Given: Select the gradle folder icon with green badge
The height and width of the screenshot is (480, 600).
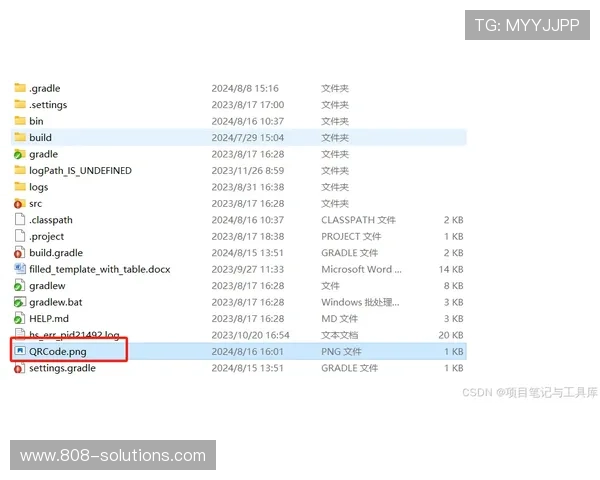Looking at the screenshot, I should tap(20, 154).
